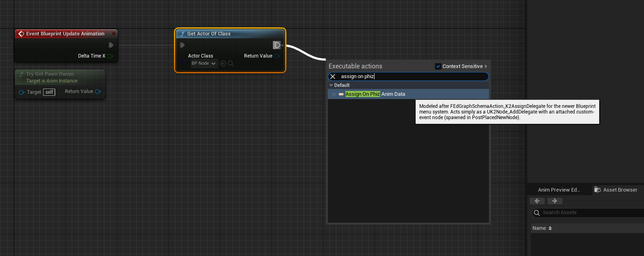Click the red delegate pin on Event Blueprint Update Animation
Image resolution: width=644 pixels, height=256 pixels.
pyautogui.click(x=114, y=34)
